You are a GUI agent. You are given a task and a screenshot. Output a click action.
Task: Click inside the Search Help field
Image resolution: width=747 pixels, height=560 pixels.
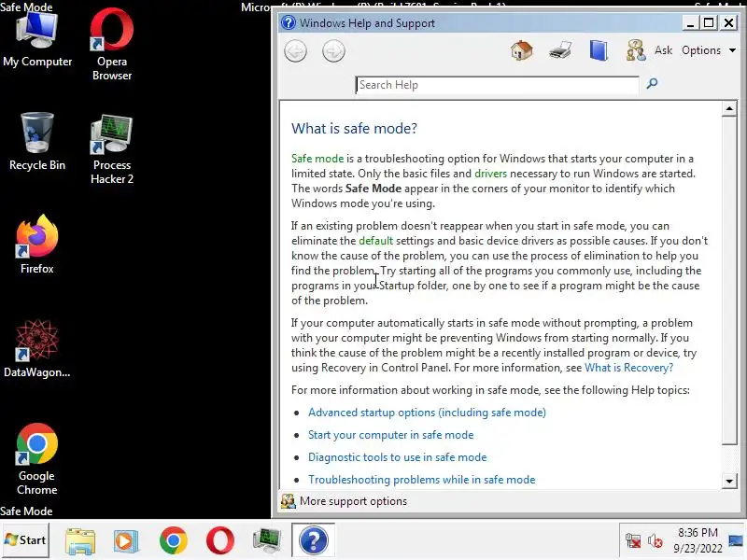pyautogui.click(x=497, y=85)
